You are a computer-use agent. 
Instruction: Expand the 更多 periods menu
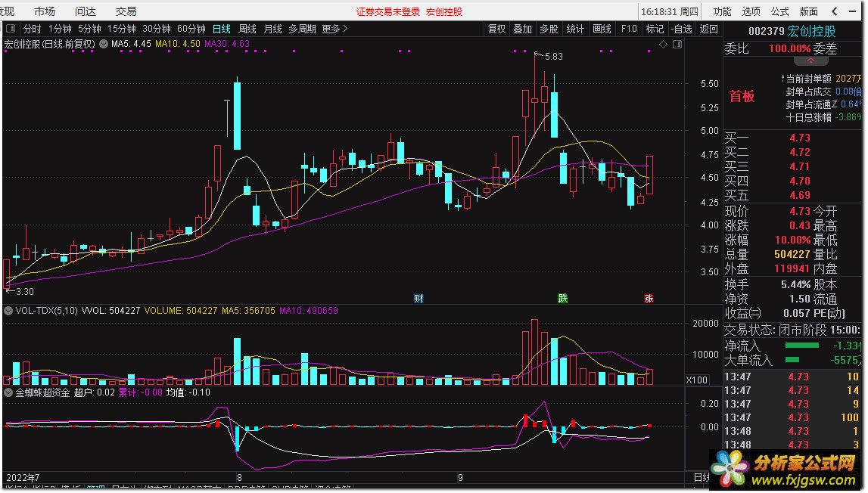(335, 28)
